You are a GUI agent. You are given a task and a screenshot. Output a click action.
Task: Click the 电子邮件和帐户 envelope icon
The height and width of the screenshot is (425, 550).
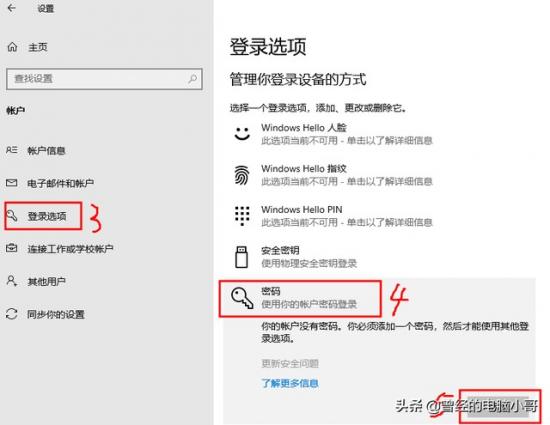12,183
